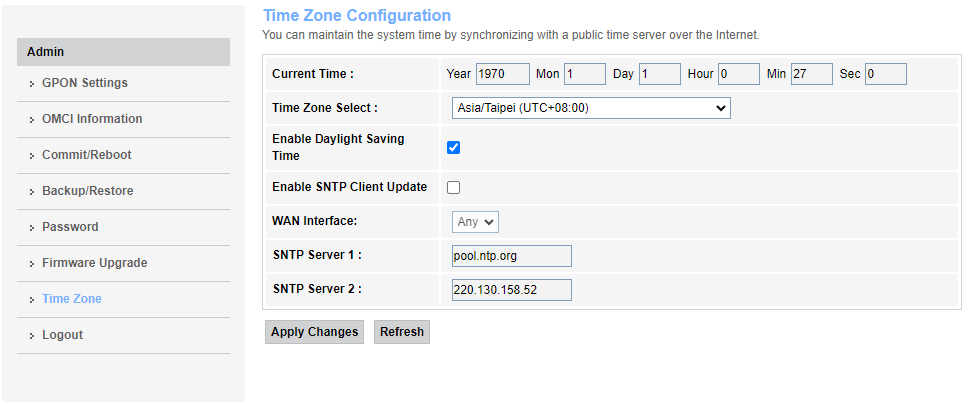Screen dimensions: 969x404
Task: Navigate to Firmware Upgrade
Action: [94, 263]
